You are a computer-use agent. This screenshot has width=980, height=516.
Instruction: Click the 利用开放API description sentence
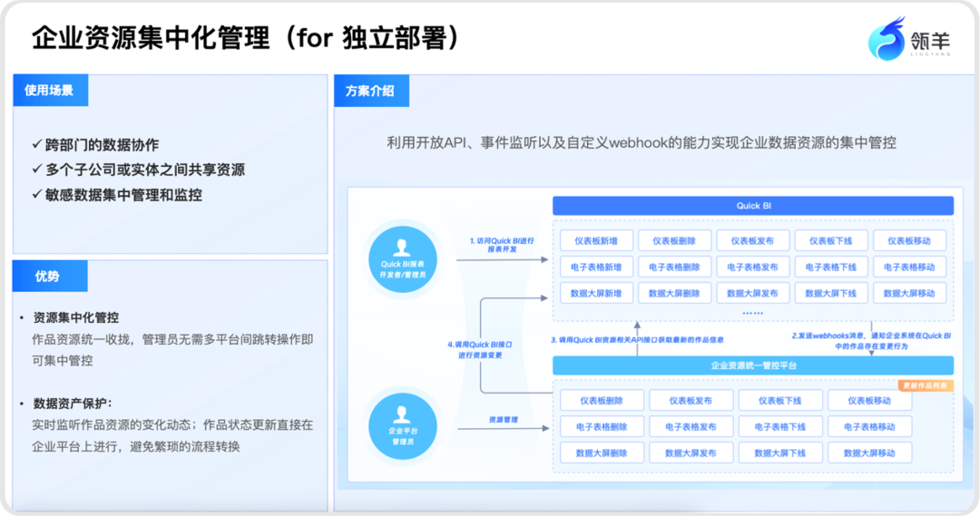click(642, 143)
